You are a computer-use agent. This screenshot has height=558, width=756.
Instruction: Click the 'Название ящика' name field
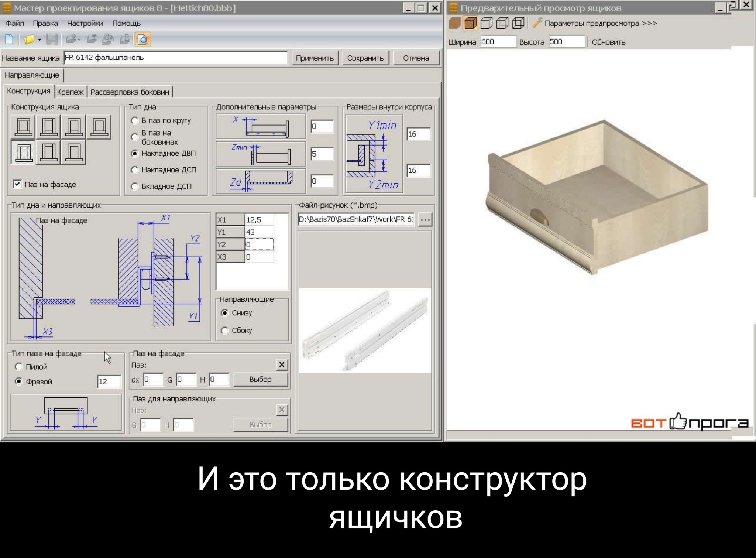click(x=175, y=58)
